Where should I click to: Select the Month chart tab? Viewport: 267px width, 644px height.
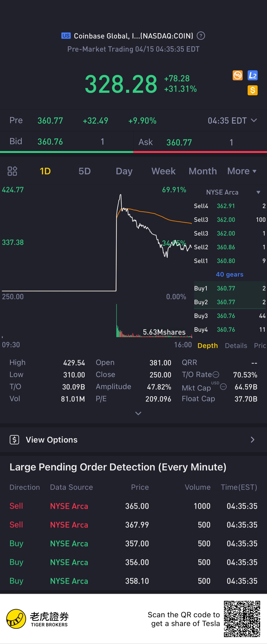pyautogui.click(x=202, y=171)
